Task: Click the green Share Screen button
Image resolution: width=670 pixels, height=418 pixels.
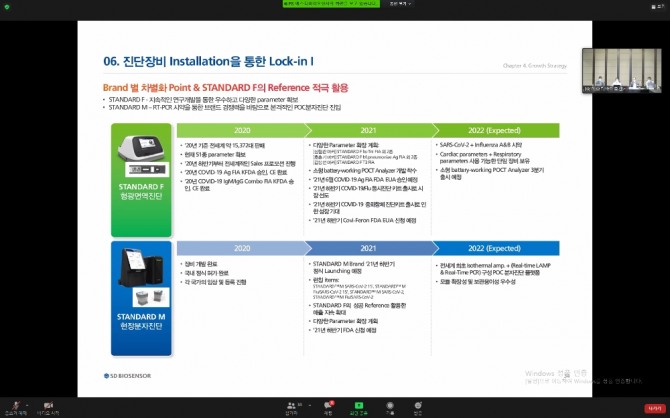Action: [359, 408]
